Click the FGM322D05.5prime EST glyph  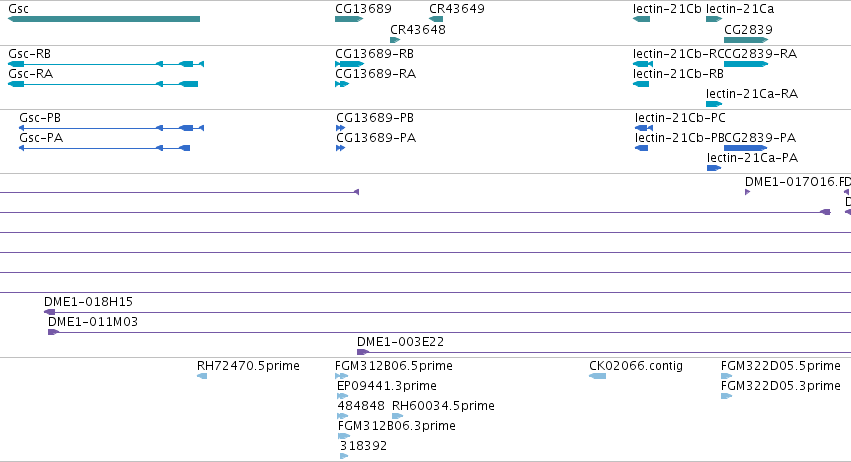point(726,376)
